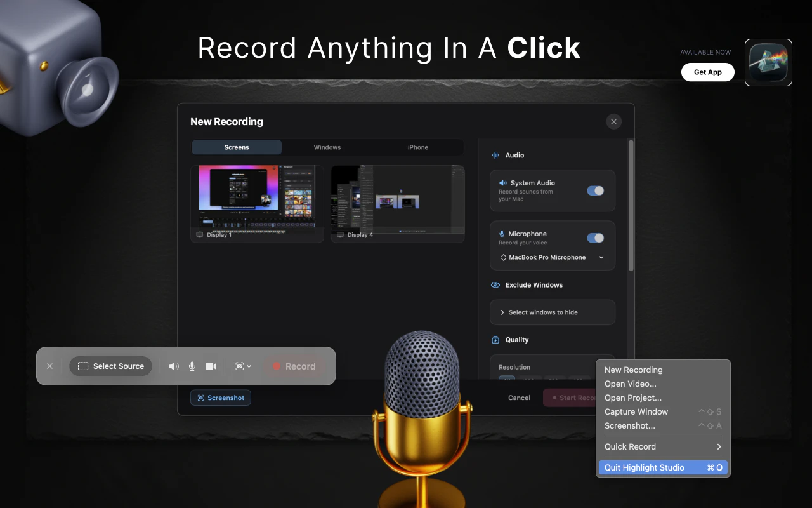The width and height of the screenshot is (812, 508).
Task: Expand the Quick Record submenu
Action: [663, 446]
